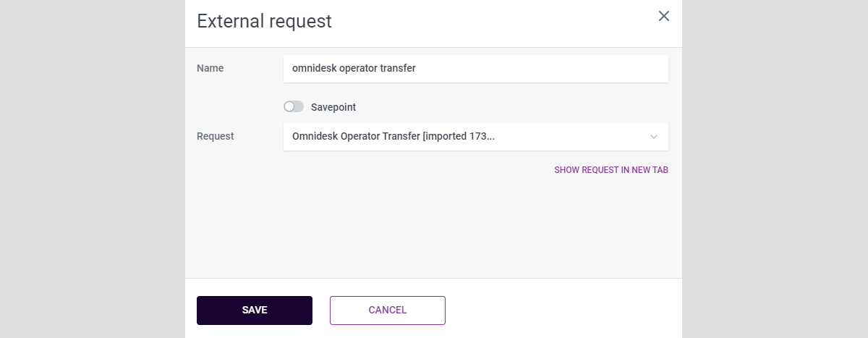Click the gray backdrop left of dialog
Viewport: 868px width, 338px height.
point(92,169)
